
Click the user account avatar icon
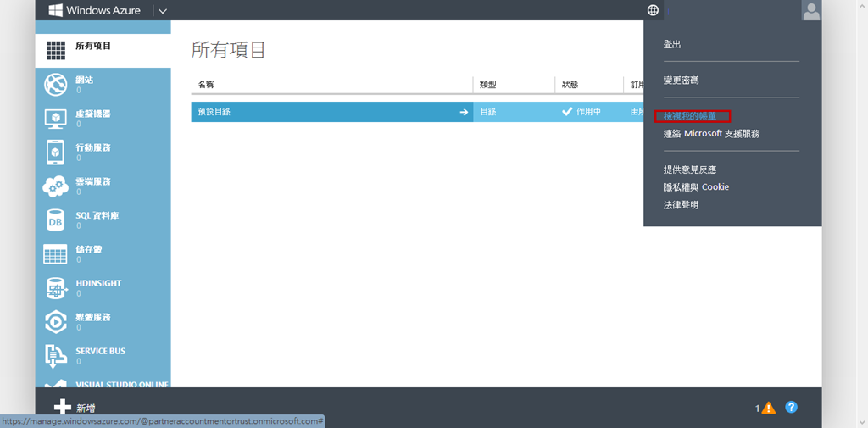pyautogui.click(x=811, y=10)
